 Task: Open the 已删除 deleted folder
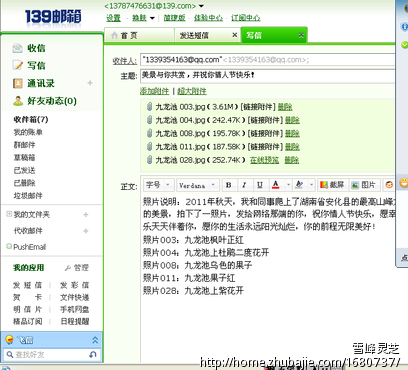tap(24, 183)
